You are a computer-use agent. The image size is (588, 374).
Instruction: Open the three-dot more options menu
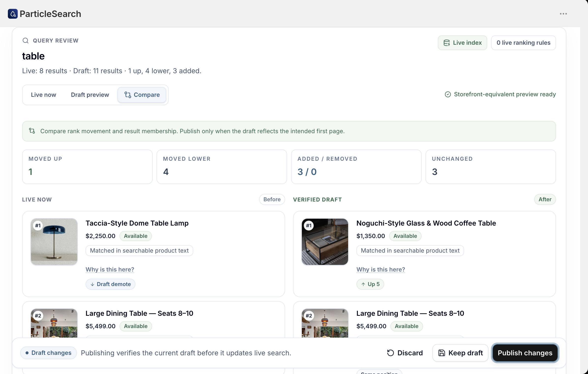(x=563, y=14)
